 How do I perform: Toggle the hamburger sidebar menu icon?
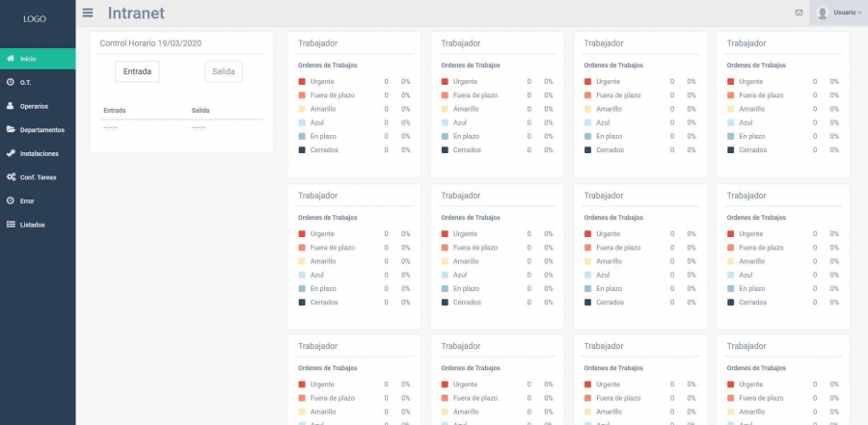click(x=88, y=13)
